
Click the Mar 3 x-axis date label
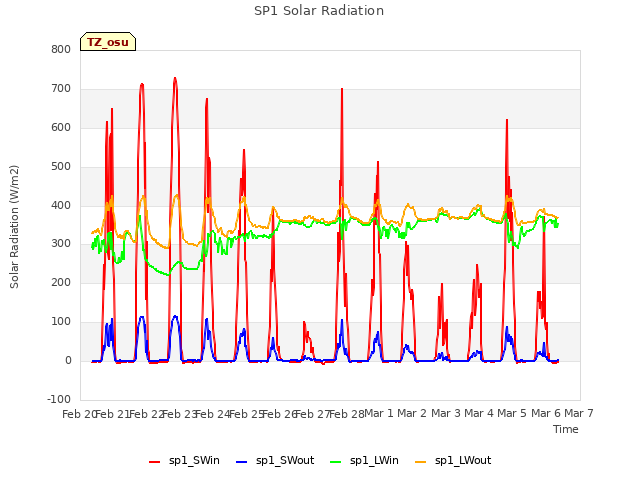click(x=446, y=413)
